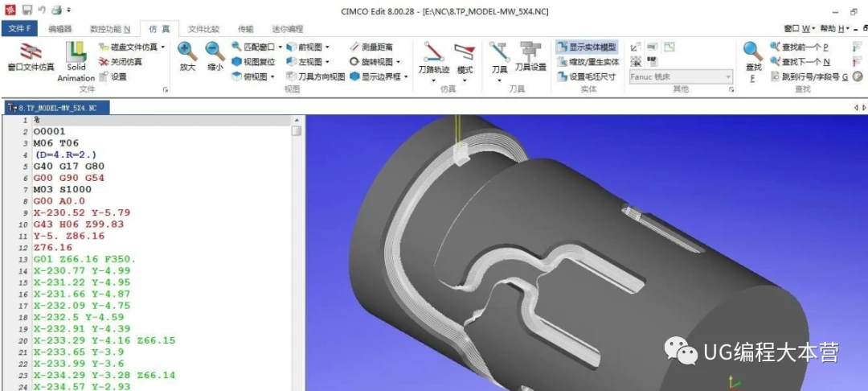This screenshot has width=868, height=391.
Task: Expand 左视图 left view dropdown arrow
Action: point(327,62)
